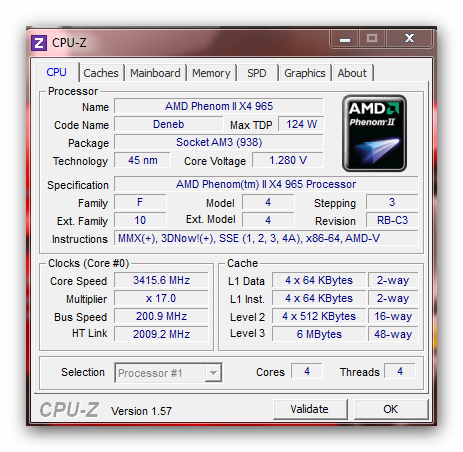Switch to the Caches tab
The height and width of the screenshot is (452, 463).
[x=101, y=73]
